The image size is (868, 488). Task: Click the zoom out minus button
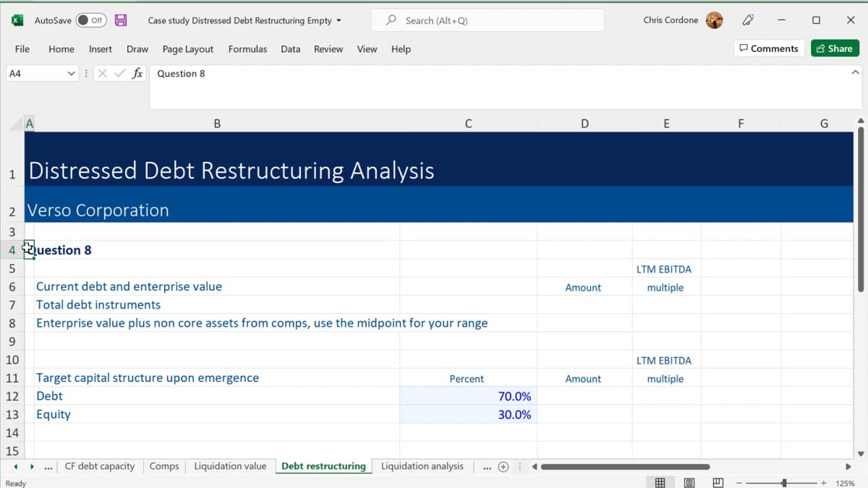click(739, 482)
